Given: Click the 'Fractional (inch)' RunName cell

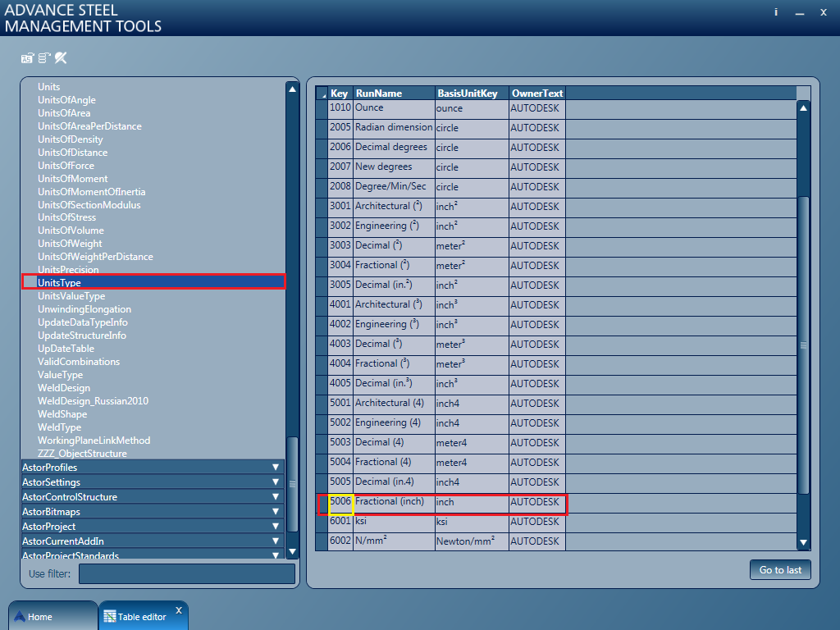Looking at the screenshot, I should [395, 504].
